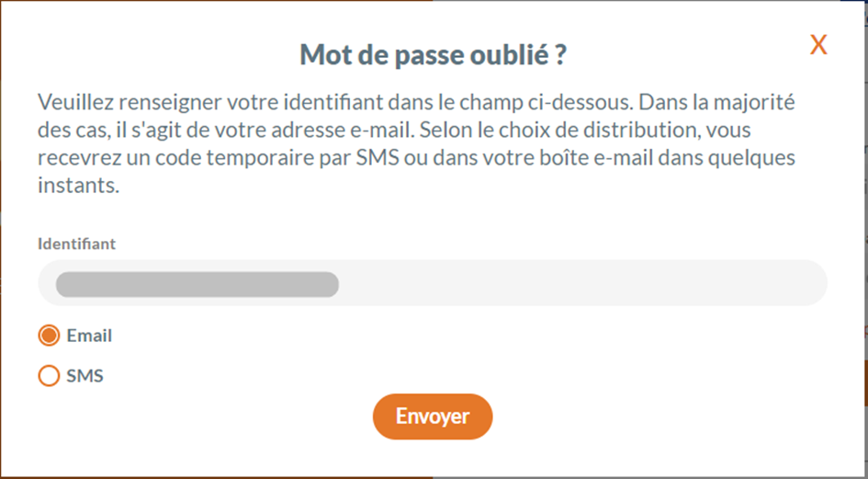868x479 pixels.
Task: Click the Envoyer button
Action: tap(433, 416)
